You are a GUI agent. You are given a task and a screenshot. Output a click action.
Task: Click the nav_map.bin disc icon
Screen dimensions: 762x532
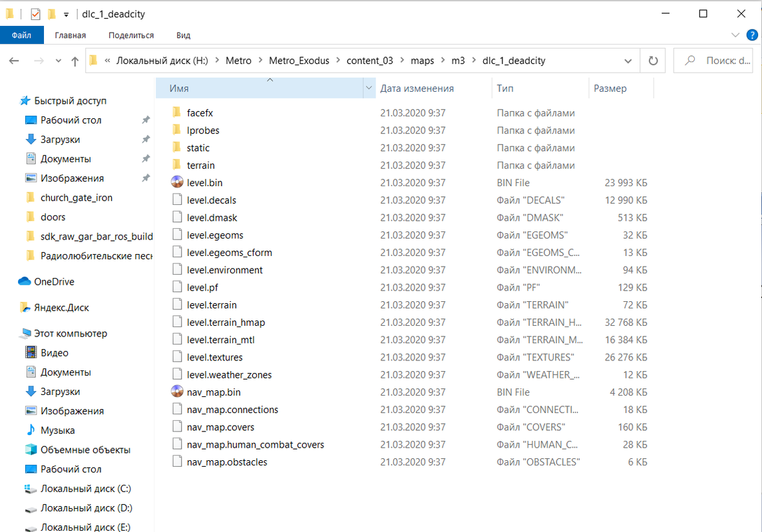coord(177,392)
